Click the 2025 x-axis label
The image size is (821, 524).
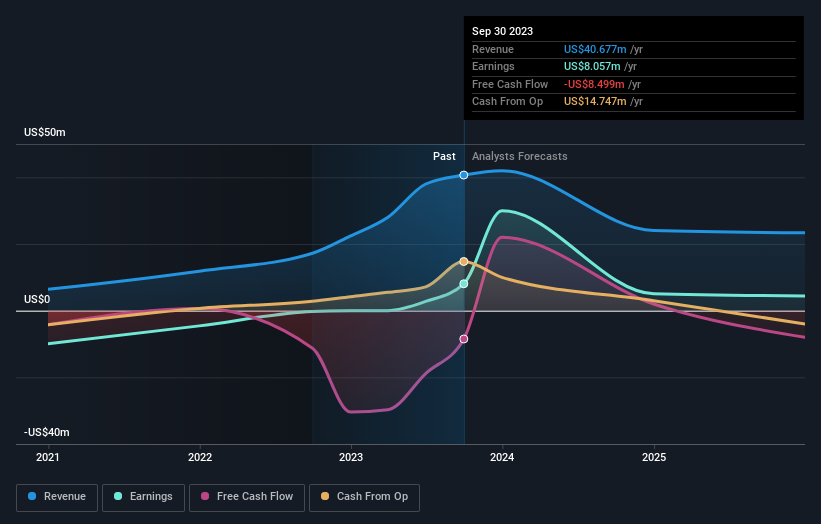654,458
